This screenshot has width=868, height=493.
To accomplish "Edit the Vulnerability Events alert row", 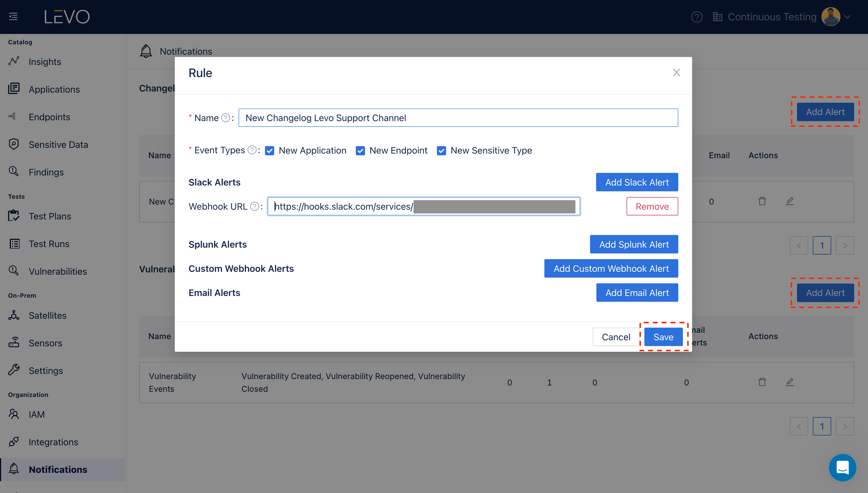I will (790, 382).
